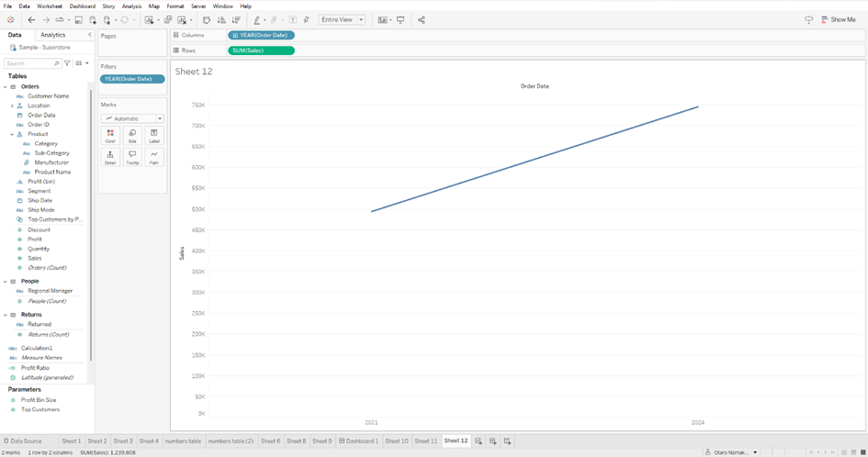The height and width of the screenshot is (457, 868).
Task: Collapse the Orders table
Action: [x=6, y=87]
